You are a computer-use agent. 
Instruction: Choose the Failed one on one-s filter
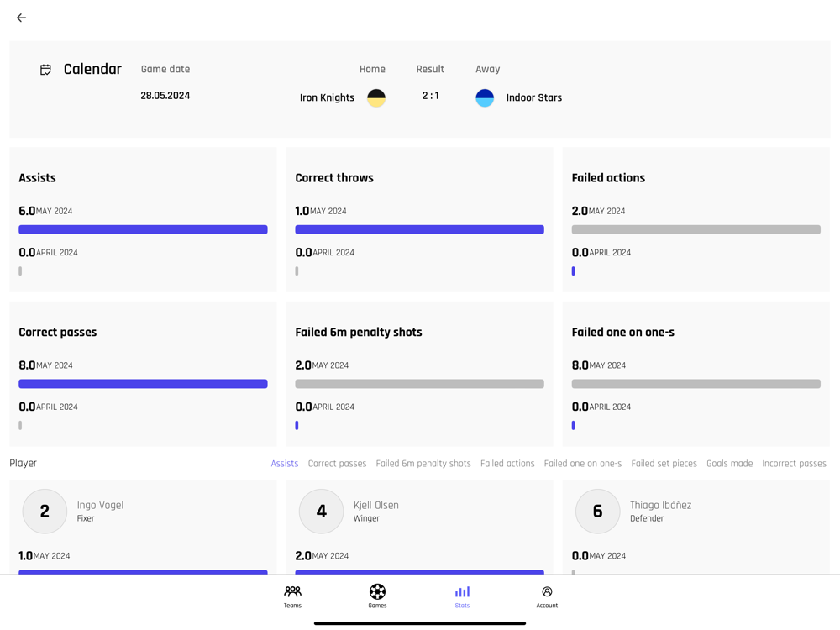(583, 464)
